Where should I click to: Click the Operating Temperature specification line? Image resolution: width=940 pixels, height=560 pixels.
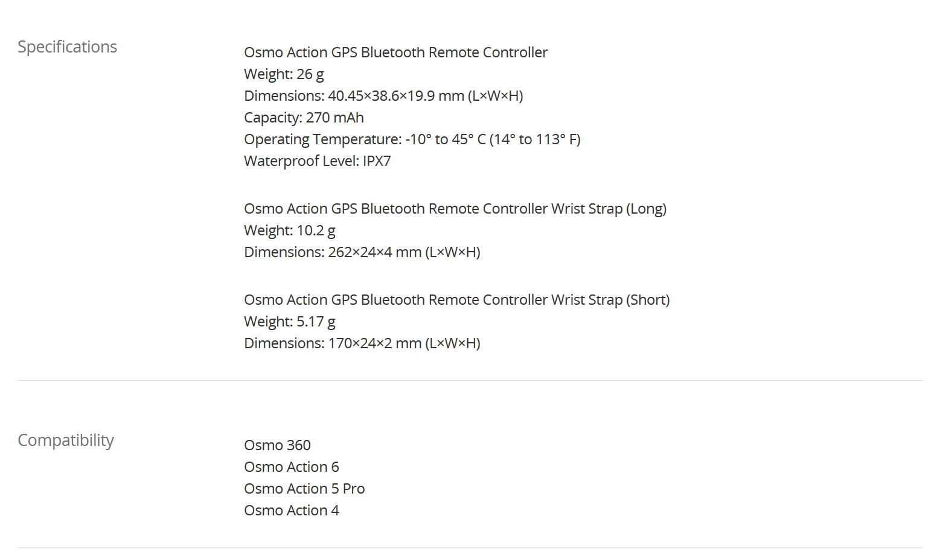(x=412, y=139)
